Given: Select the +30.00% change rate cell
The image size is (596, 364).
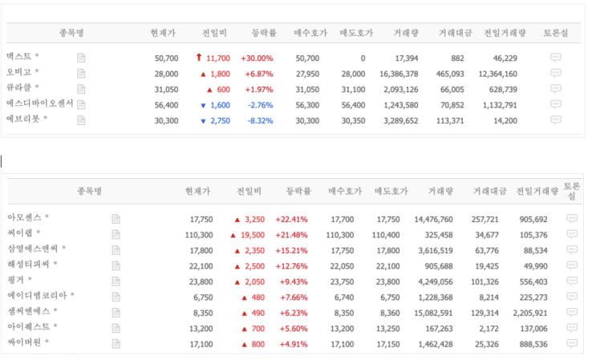Looking at the screenshot, I should pyautogui.click(x=257, y=59).
